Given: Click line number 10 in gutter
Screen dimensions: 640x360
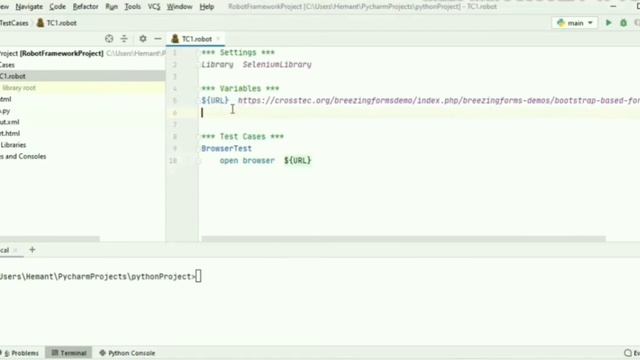Looking at the screenshot, I should 173,161.
